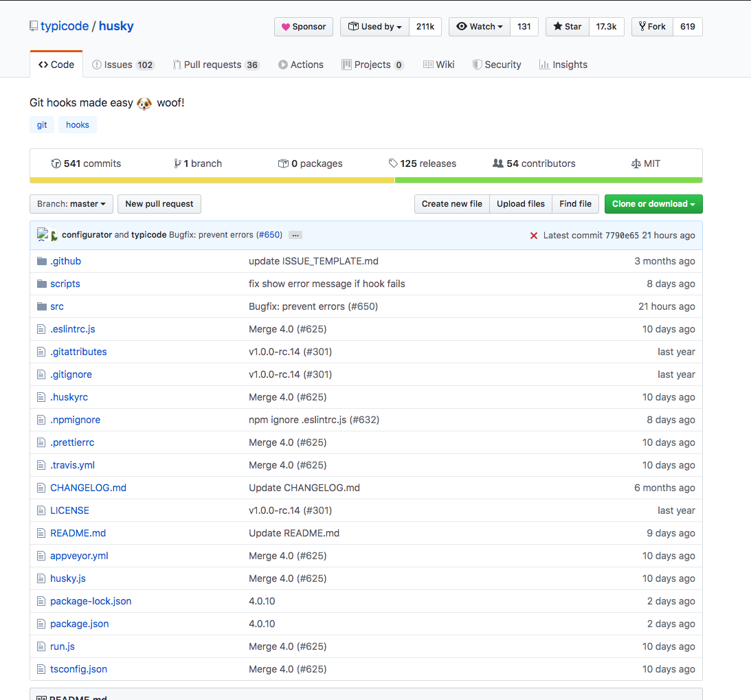Click the red X build status icon

pyautogui.click(x=534, y=235)
